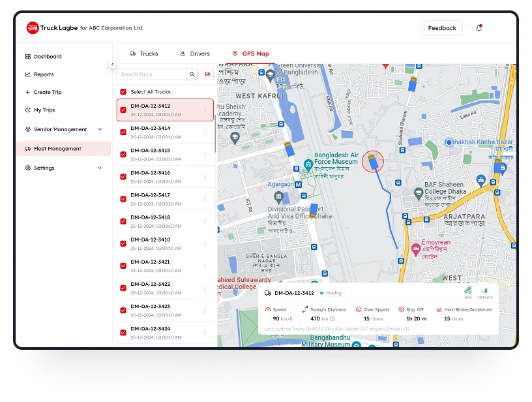
Task: Click the red flag filter icon
Action: tap(208, 74)
